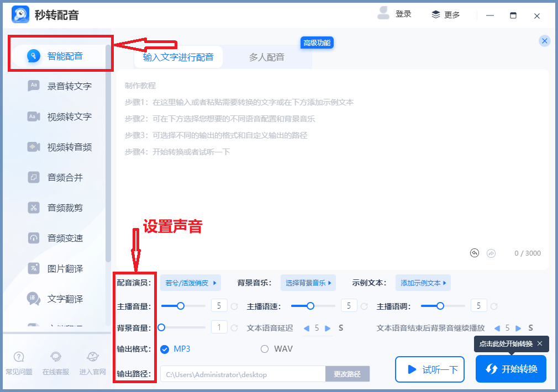The image size is (558, 392).
Task: Click the 高级功能 badge
Action: coord(317,43)
